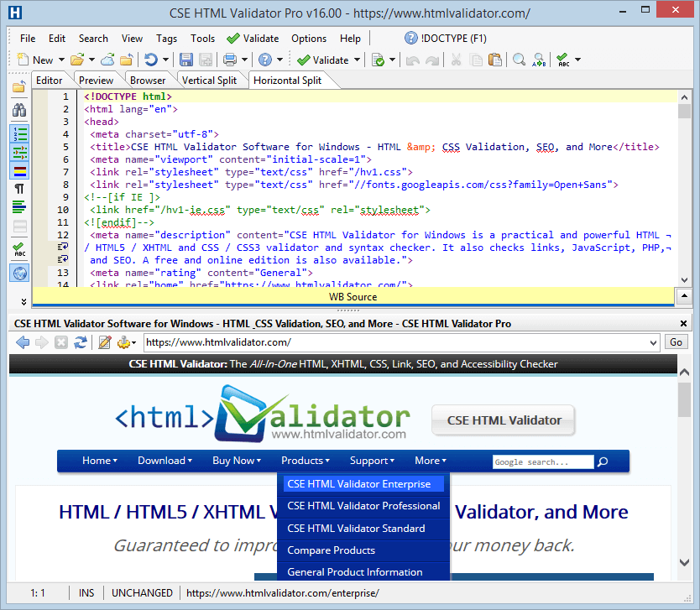Print the document using printer icon
This screenshot has height=610, width=700.
(x=230, y=60)
